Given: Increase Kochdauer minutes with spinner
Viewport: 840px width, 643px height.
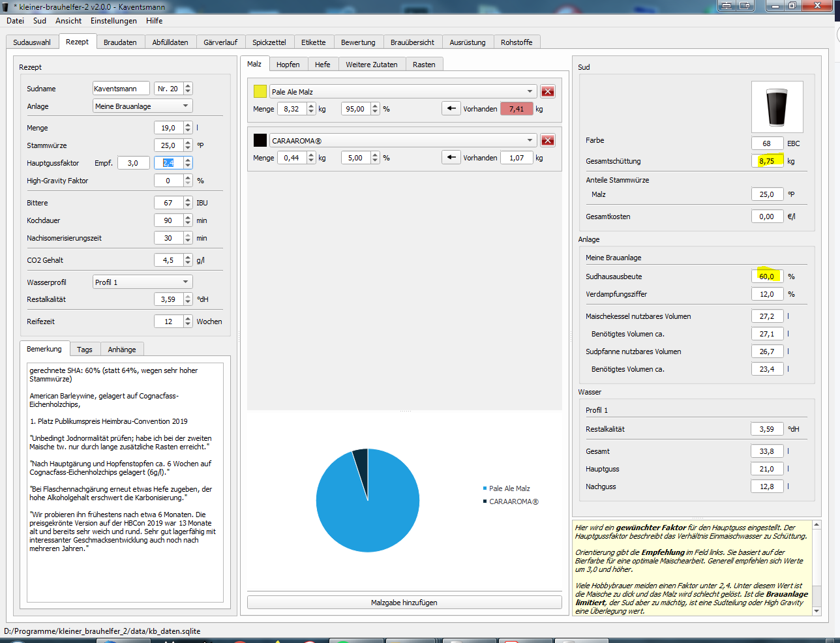Looking at the screenshot, I should [188, 217].
